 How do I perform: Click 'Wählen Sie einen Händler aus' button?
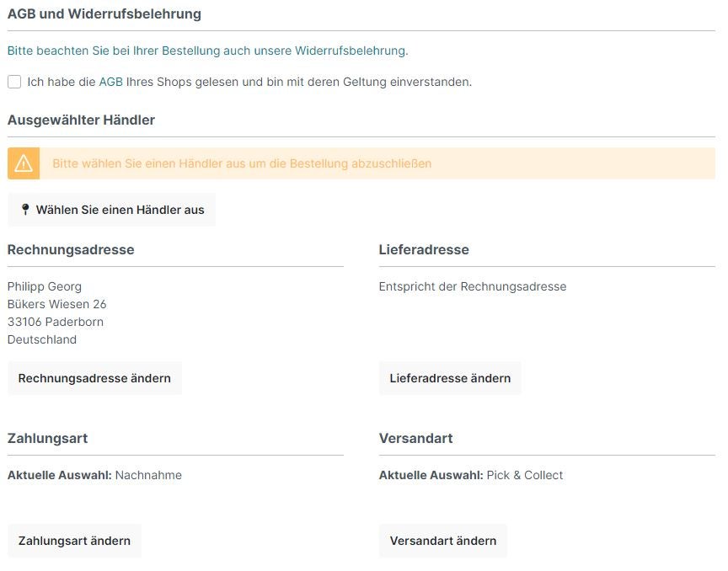[x=111, y=210]
